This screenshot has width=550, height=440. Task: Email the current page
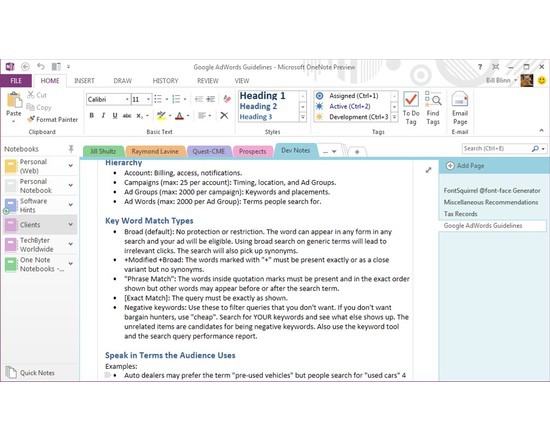click(x=460, y=108)
